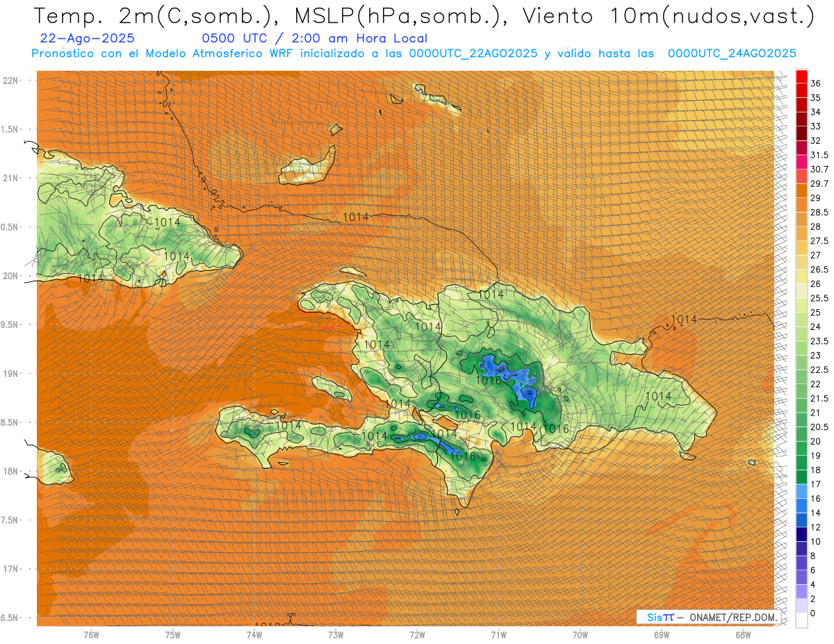Image resolution: width=834 pixels, height=644 pixels.
Task: Click temperature legend value '28.5'
Action: coord(819,212)
